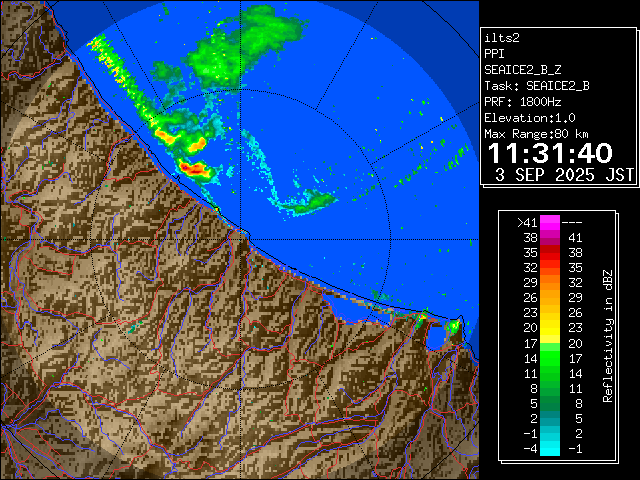Click the Task: SEAICE2_B line
Image resolution: width=640 pixels, height=480 pixels.
point(536,86)
